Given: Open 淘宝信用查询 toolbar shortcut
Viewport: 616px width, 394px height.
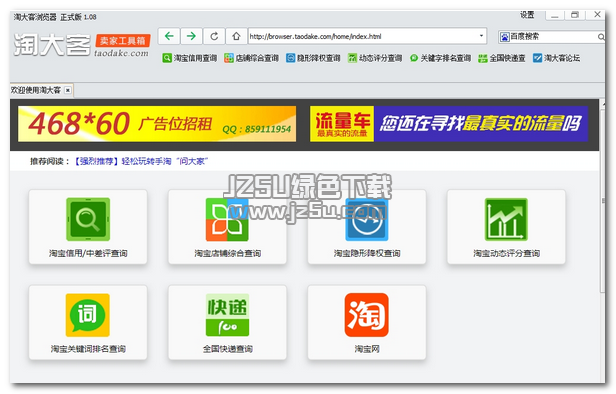Looking at the screenshot, I should pyautogui.click(x=189, y=58).
